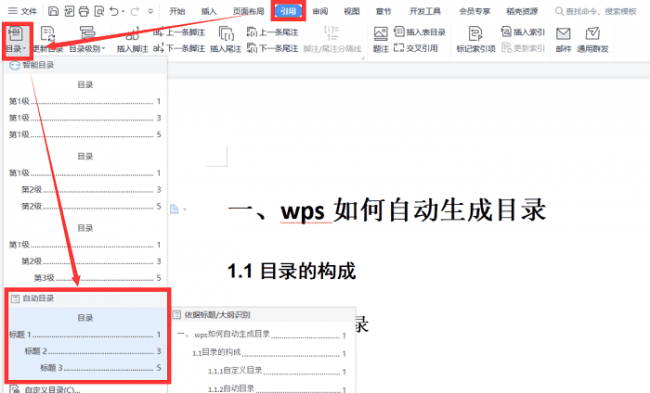Open the 章节 tab
Viewport: 650px width, 393px height.
pyautogui.click(x=383, y=11)
